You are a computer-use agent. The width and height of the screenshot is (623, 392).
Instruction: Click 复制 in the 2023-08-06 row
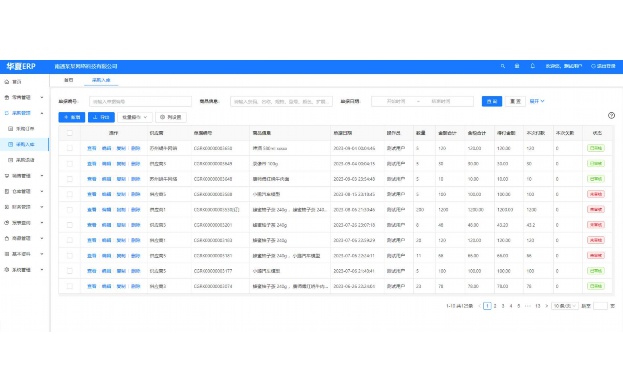121,210
